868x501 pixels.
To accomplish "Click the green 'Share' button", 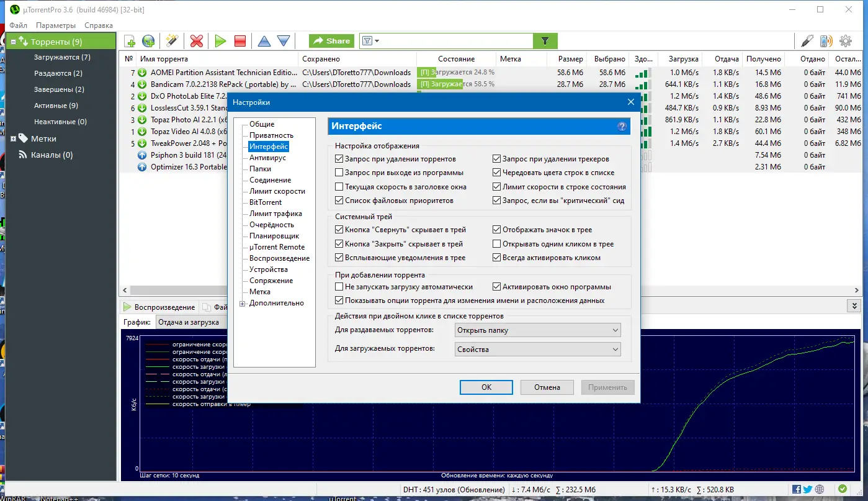I will (x=331, y=40).
